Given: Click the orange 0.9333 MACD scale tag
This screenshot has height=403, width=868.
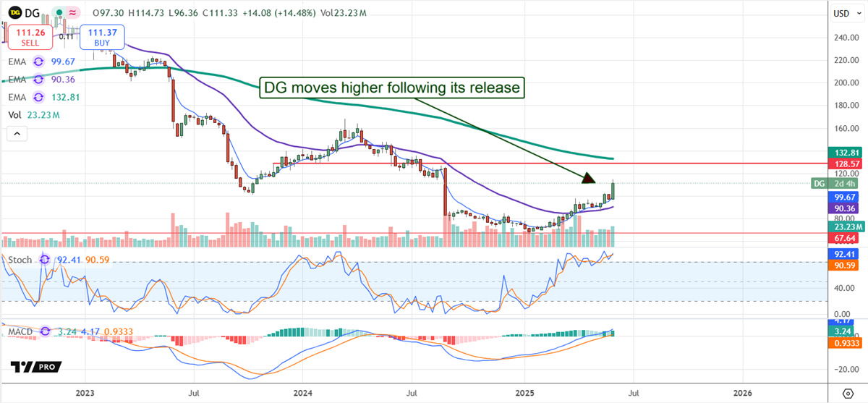Looking at the screenshot, I should [845, 343].
